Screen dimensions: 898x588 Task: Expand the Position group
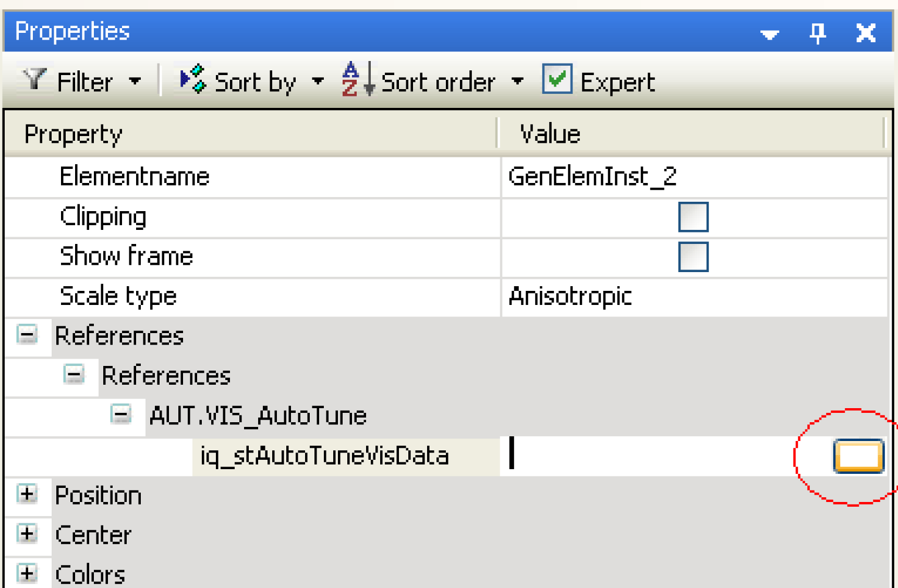[x=27, y=494]
